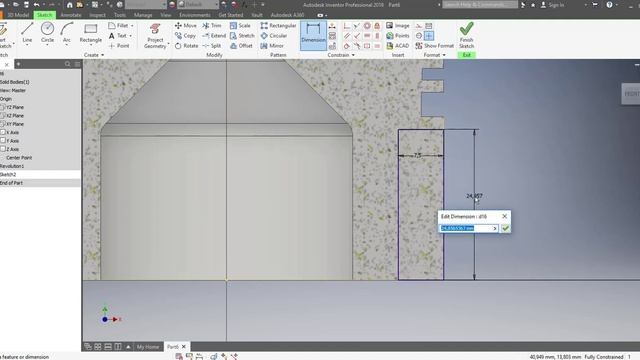Click the Undo arrow
The height and width of the screenshot is (360, 640).
[37, 5]
